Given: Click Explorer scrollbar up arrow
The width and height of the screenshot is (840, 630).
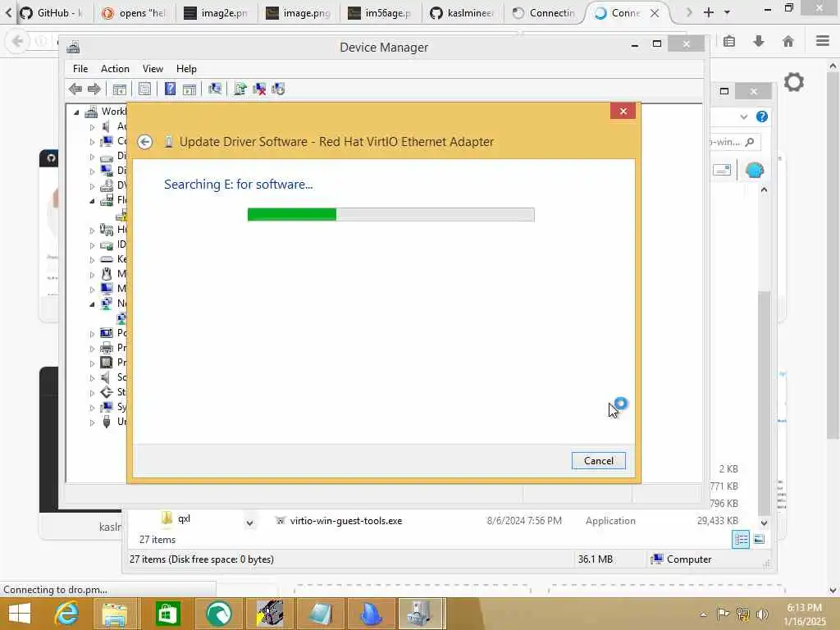Looking at the screenshot, I should tap(764, 189).
